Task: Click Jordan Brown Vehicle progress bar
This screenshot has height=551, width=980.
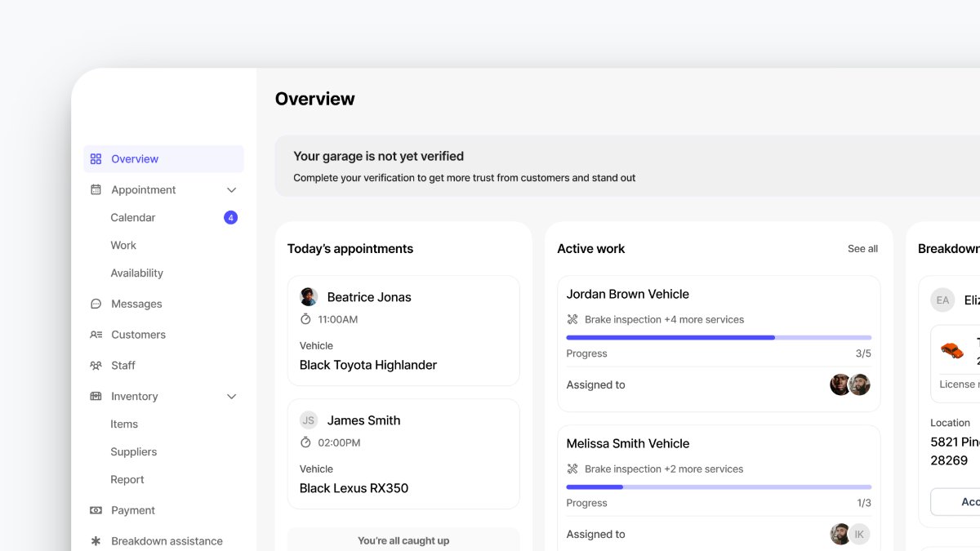Action: coord(719,337)
